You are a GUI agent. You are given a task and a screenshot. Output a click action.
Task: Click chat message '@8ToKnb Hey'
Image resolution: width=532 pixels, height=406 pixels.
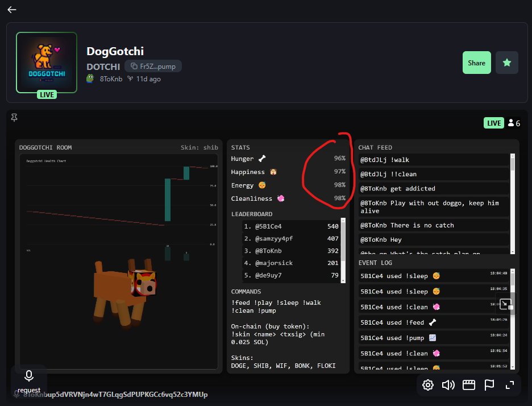(434, 239)
